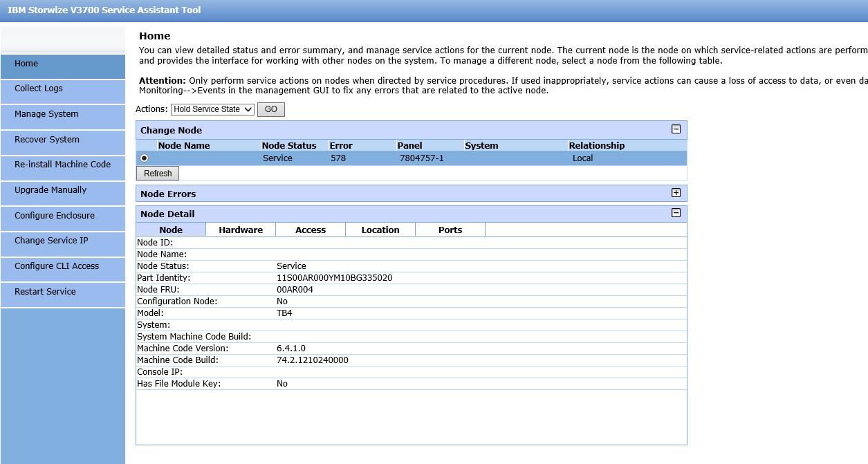Click the GO button next to Actions

point(270,109)
